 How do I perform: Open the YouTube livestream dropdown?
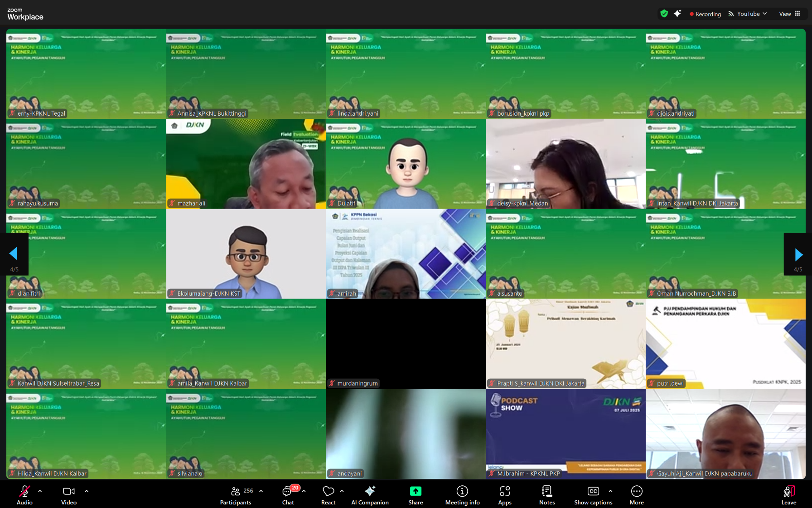748,14
